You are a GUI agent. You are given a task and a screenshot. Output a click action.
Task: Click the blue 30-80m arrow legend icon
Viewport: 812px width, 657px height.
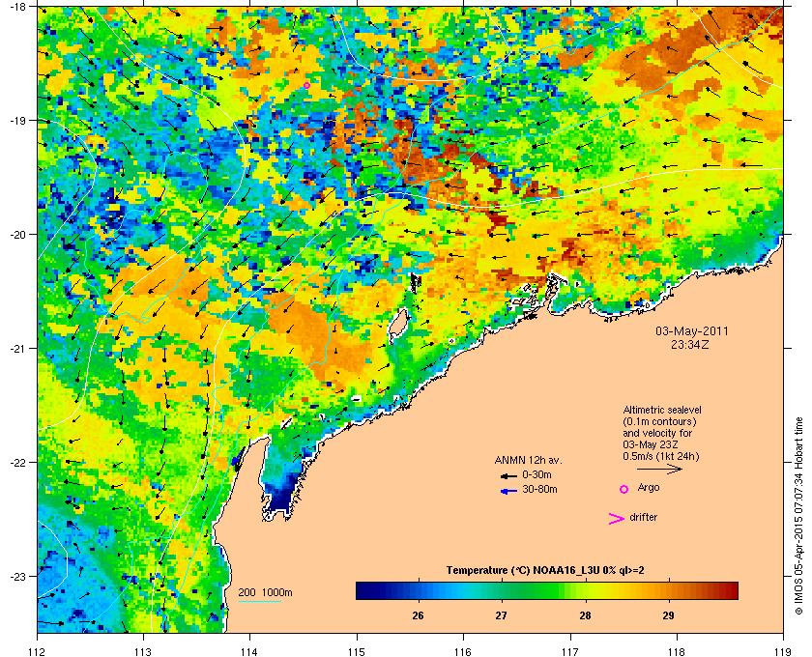tap(508, 491)
